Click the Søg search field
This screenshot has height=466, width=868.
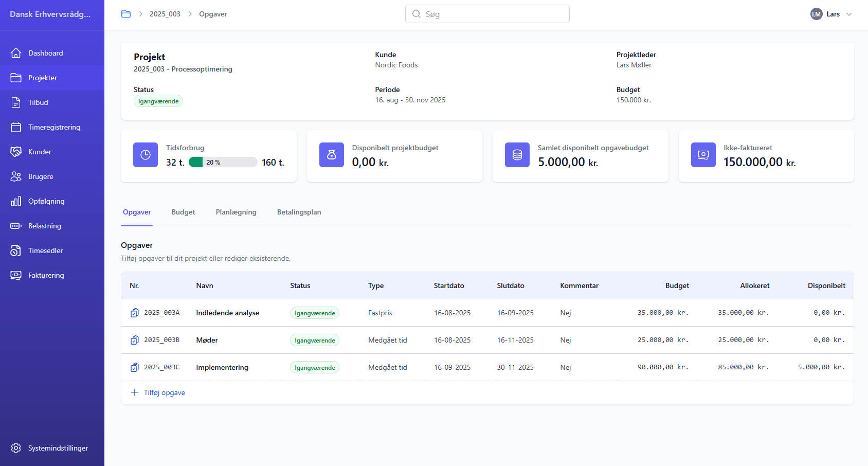pyautogui.click(x=487, y=14)
